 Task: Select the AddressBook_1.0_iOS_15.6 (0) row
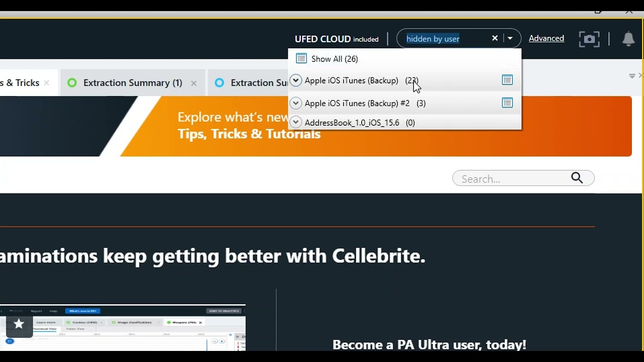[x=405, y=122]
